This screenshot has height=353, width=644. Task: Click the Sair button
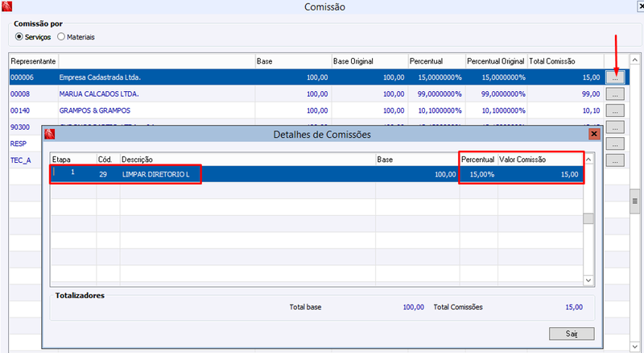click(x=572, y=334)
